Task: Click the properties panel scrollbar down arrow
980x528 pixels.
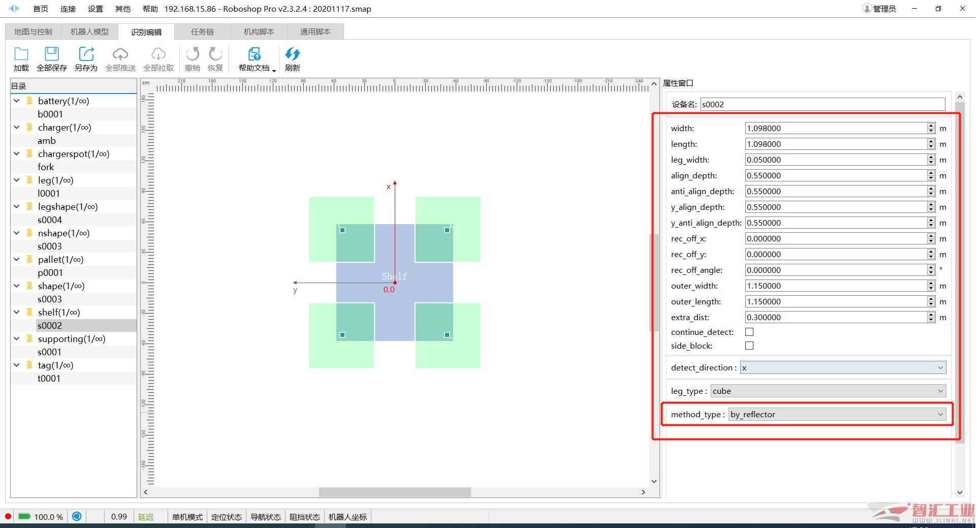Action: (960, 492)
